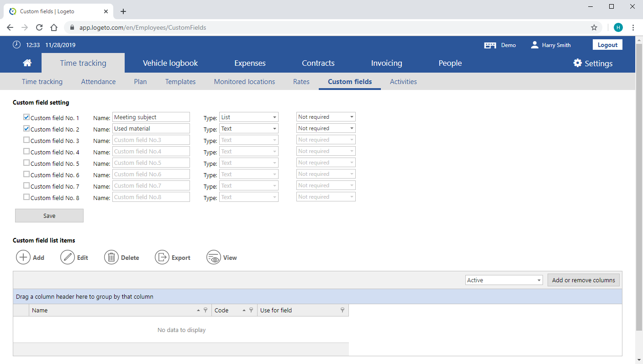Click the Add circle-plus icon
Screen dimensions: 643x364
(23, 258)
